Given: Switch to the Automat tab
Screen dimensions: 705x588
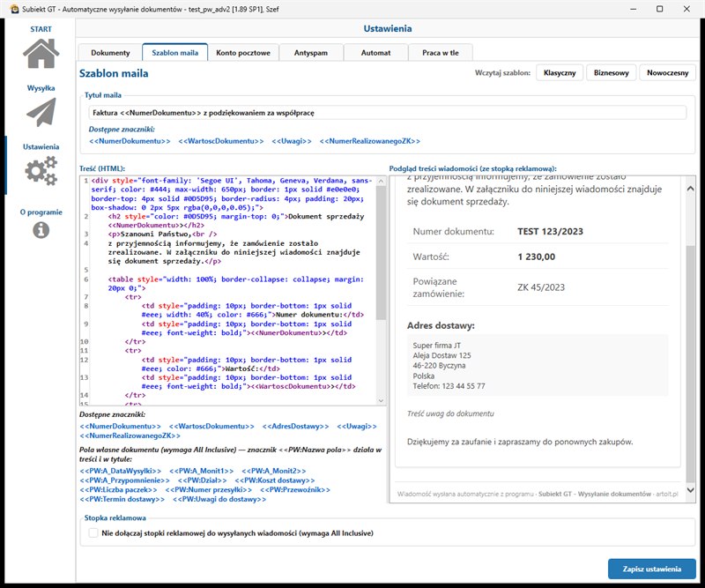Looking at the screenshot, I should [375, 53].
